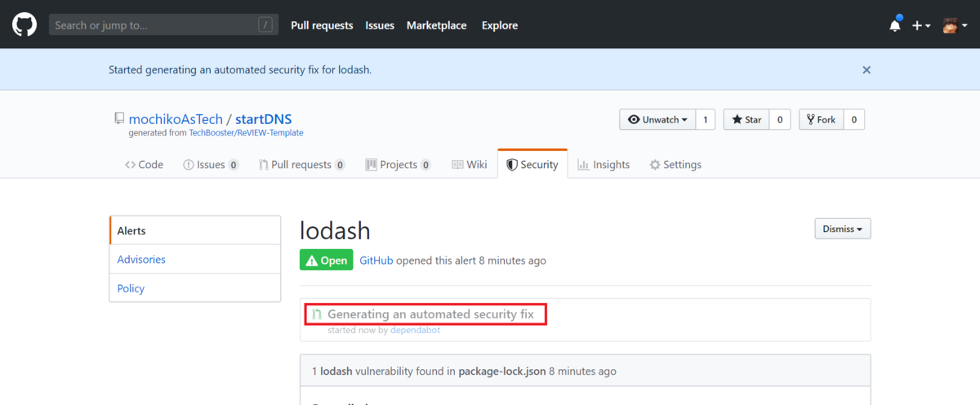This screenshot has height=405, width=980.
Task: Open the user avatar menu
Action: tap(955, 25)
